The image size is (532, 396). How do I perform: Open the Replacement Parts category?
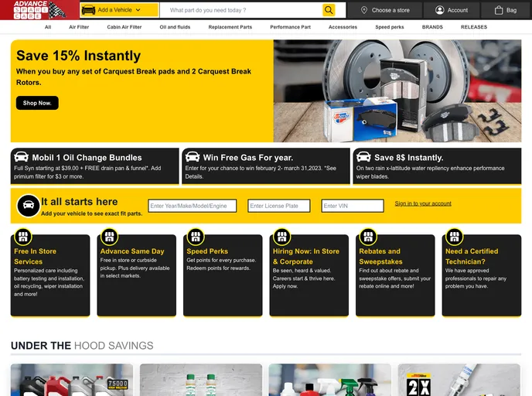point(230,27)
